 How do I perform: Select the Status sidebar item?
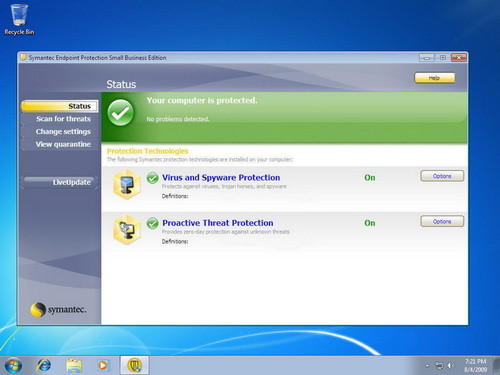point(60,106)
